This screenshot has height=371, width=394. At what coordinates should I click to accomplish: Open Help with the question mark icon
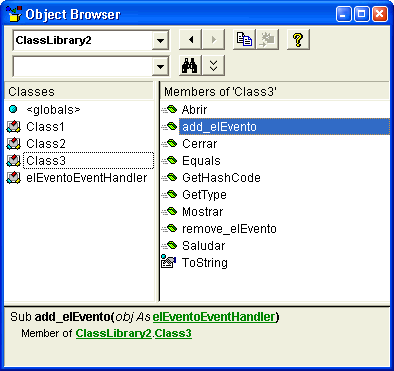(298, 40)
